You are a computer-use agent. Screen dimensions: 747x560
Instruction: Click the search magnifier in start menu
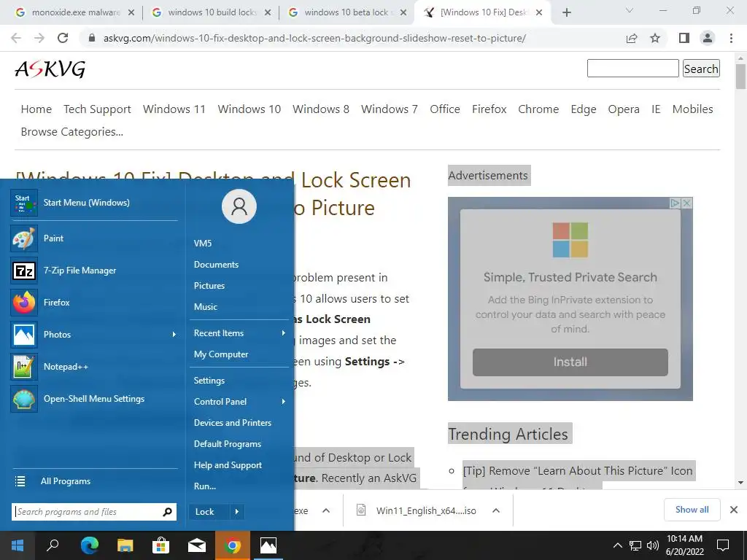pyautogui.click(x=167, y=512)
